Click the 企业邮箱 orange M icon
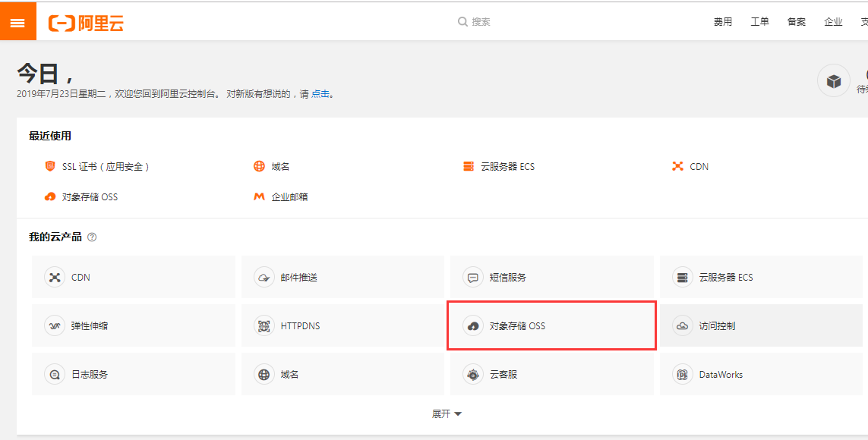 (259, 196)
